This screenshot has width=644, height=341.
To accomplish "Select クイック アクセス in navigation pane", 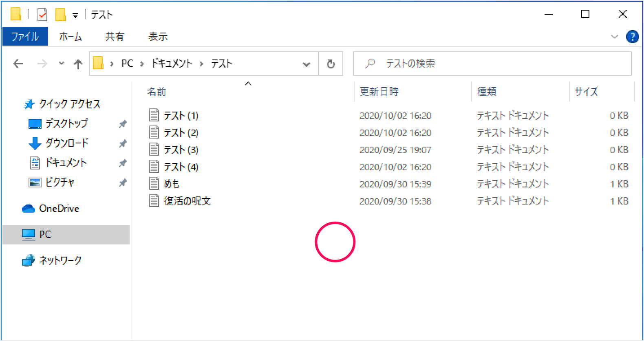I will (69, 104).
